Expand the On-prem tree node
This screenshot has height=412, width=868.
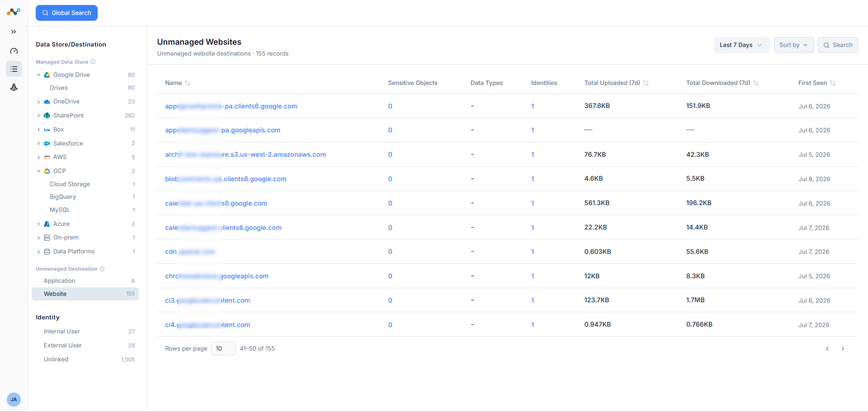click(x=38, y=238)
